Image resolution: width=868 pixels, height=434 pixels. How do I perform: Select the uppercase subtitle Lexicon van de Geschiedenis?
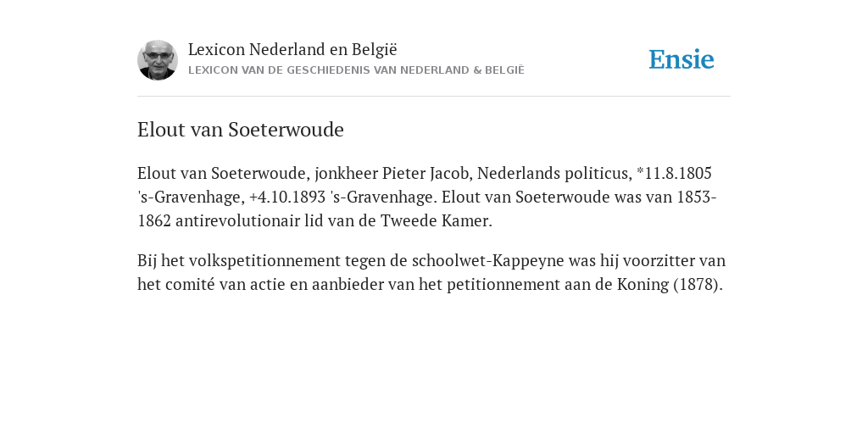tap(356, 70)
